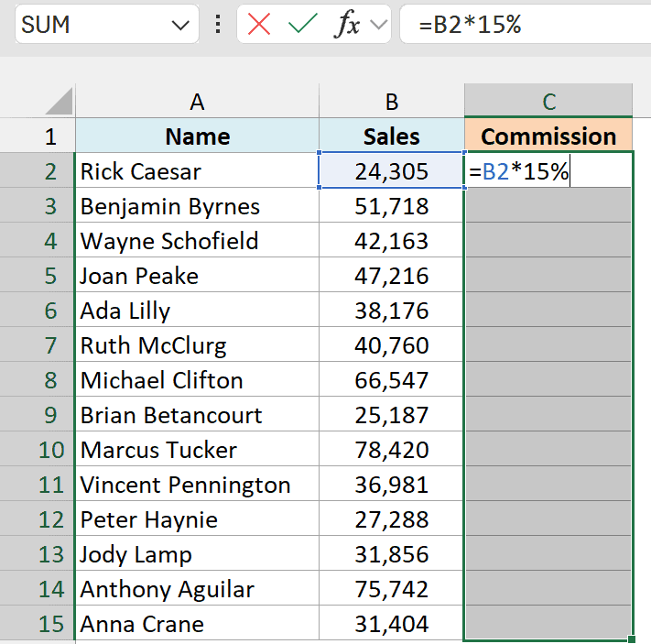
Task: Select row 3 header
Action: pyautogui.click(x=38, y=206)
